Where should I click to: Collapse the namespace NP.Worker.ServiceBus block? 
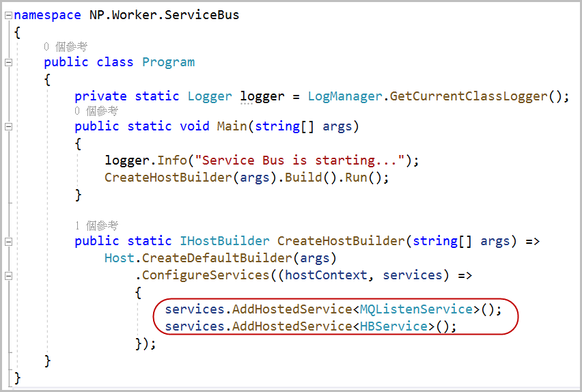click(x=8, y=16)
